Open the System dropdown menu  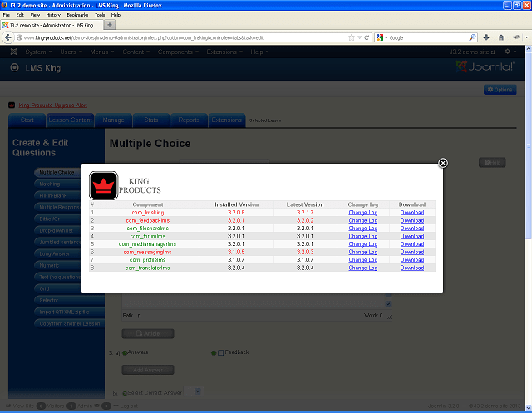38,52
